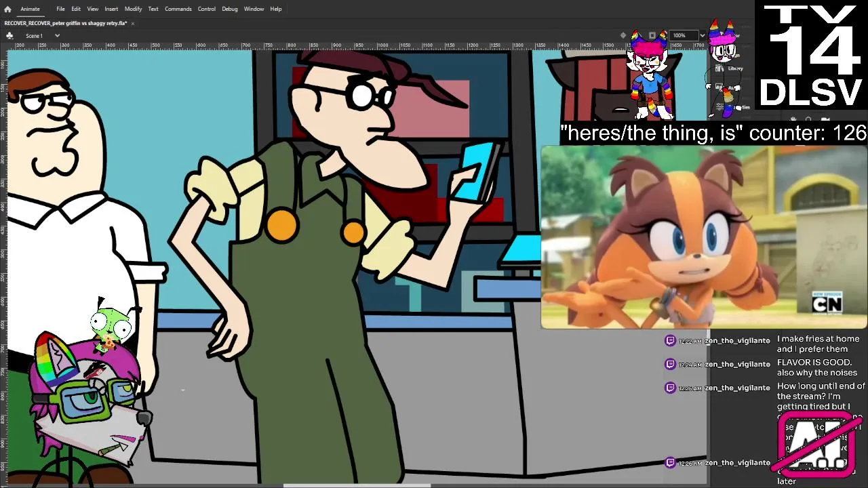Select the blue phone in the character's hand

pos(475,170)
